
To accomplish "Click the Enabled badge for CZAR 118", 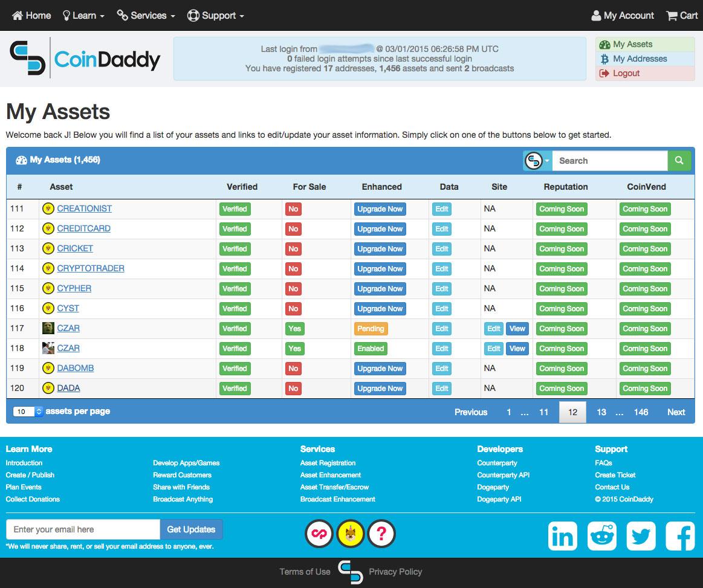I will pos(371,349).
